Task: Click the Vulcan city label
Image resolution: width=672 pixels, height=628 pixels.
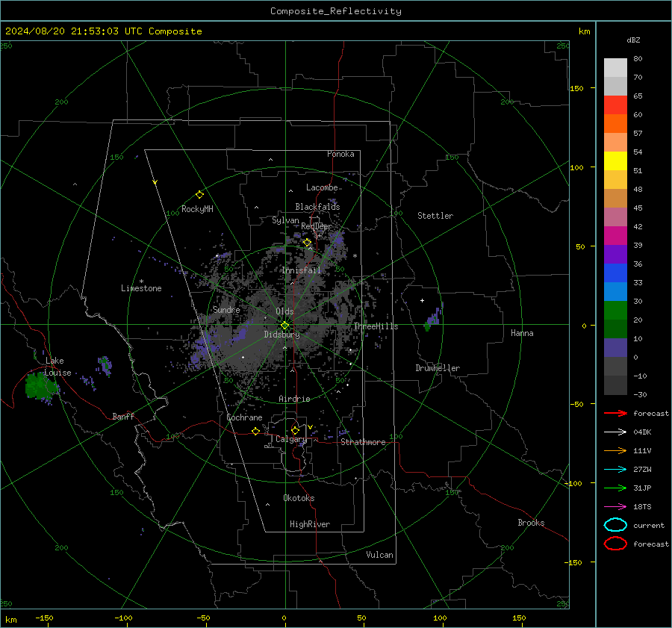Action: pos(379,555)
